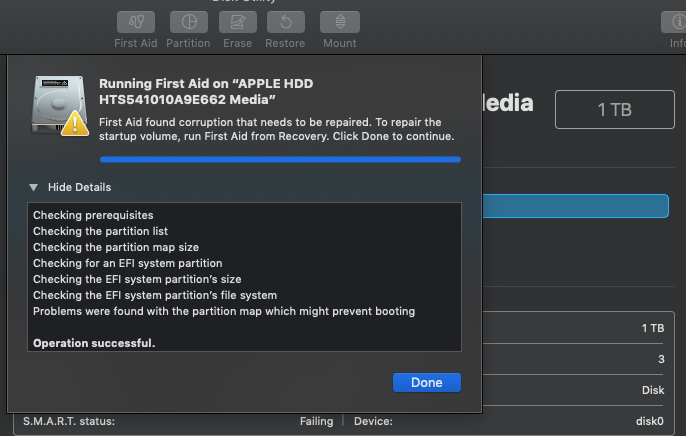The image size is (686, 436).
Task: Open the Partition pie-chart tool
Action: (x=189, y=22)
